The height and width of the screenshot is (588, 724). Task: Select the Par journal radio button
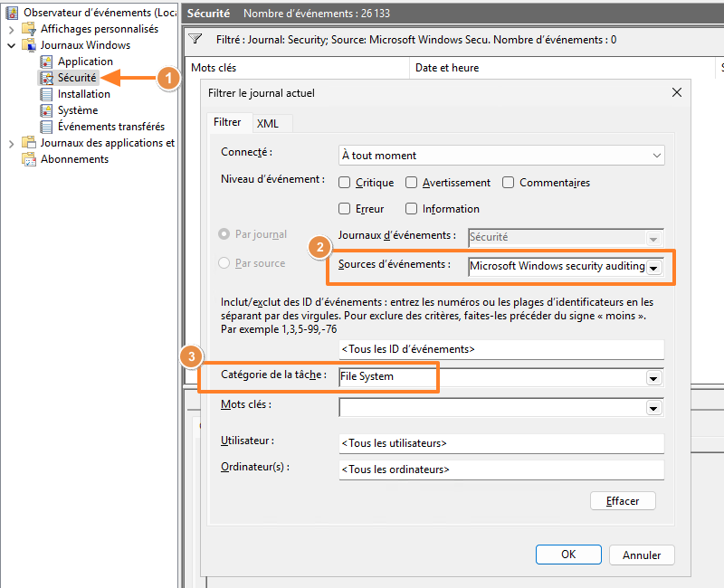coord(224,234)
